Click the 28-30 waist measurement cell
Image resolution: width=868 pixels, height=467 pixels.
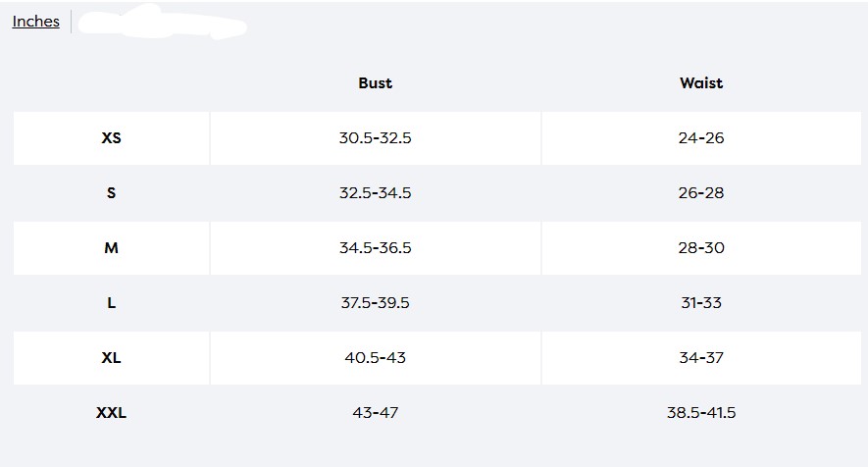700,248
